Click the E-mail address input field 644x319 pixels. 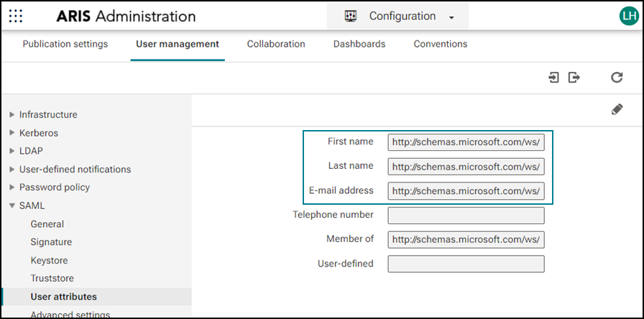tap(466, 191)
